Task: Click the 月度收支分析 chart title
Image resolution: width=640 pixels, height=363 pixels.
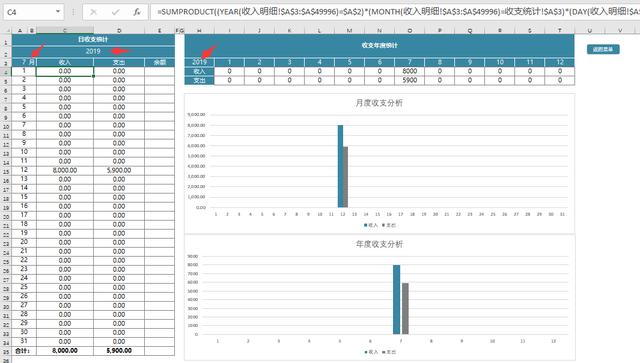Action: 379,103
